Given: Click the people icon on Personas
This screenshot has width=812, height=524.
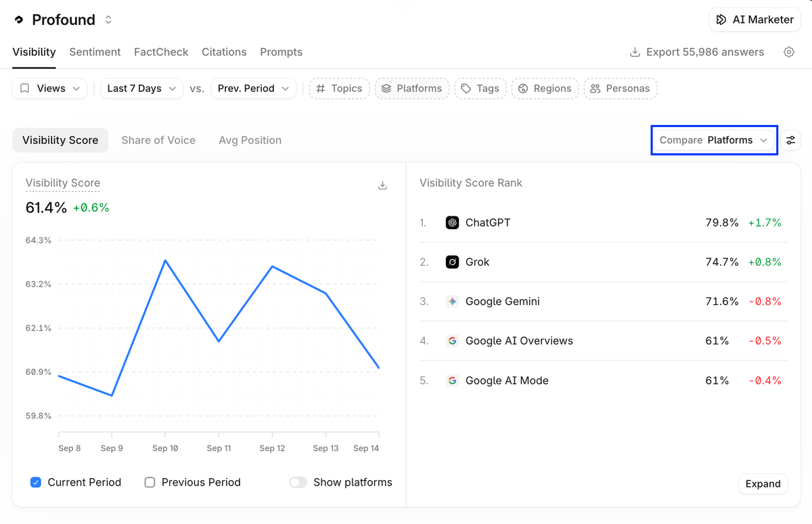Looking at the screenshot, I should pos(595,89).
